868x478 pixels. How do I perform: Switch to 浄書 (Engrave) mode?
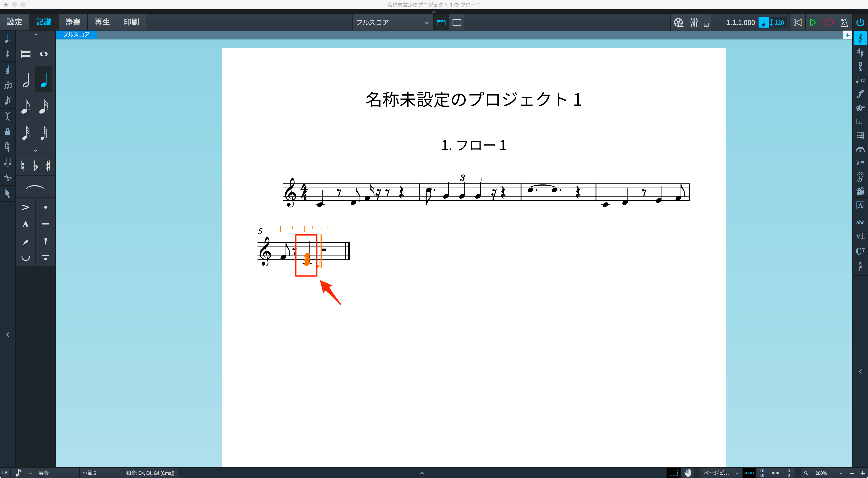point(73,22)
